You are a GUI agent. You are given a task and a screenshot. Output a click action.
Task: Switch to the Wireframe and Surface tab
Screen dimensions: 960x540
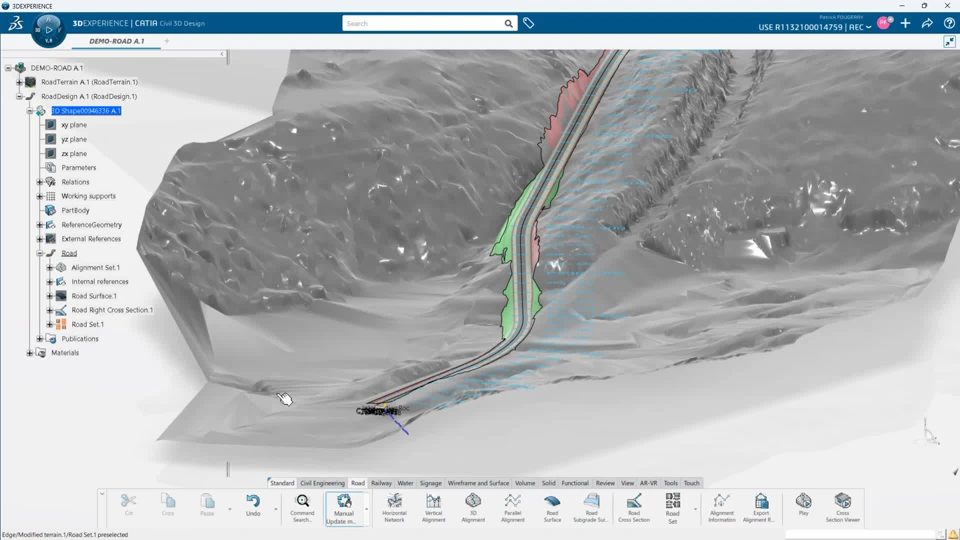tap(478, 483)
